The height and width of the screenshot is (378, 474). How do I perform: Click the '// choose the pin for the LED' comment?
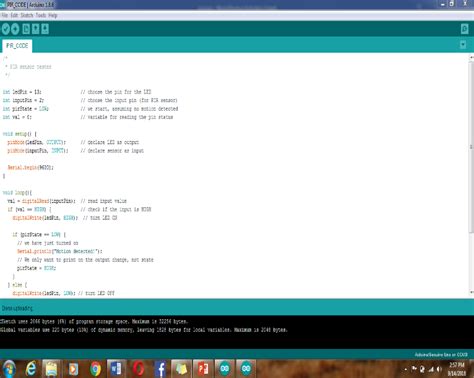click(116, 92)
